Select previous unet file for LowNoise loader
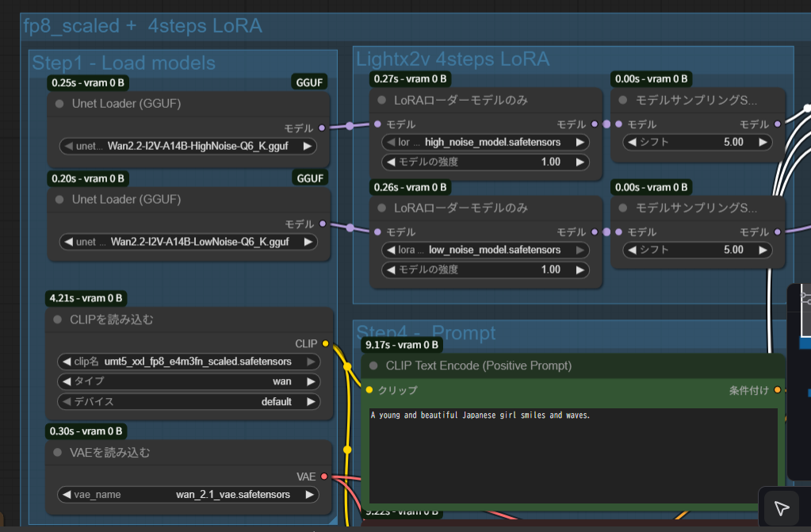This screenshot has height=532, width=811. click(x=67, y=242)
